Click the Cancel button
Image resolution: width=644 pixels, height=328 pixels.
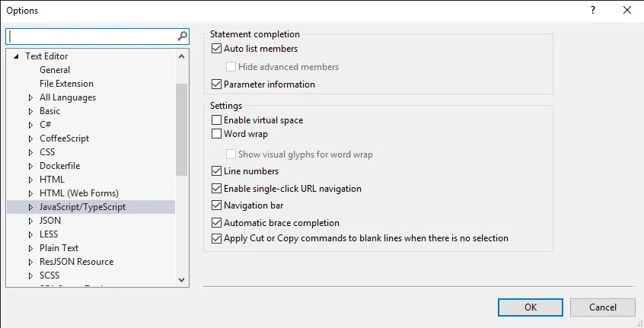point(603,307)
